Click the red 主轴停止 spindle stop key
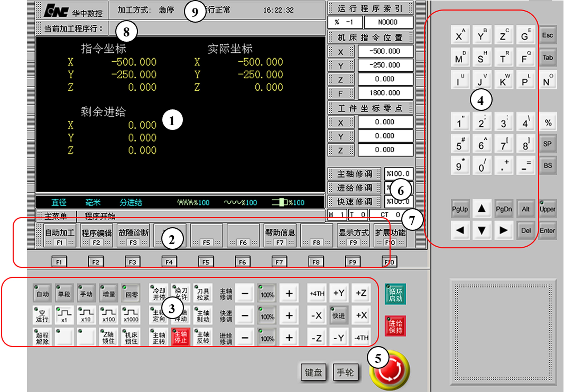This screenshot has height=392, width=564. (181, 337)
